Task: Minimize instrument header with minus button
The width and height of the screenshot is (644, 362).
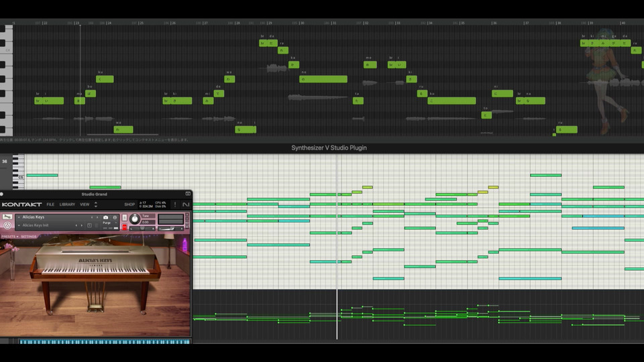Action: 187,219
